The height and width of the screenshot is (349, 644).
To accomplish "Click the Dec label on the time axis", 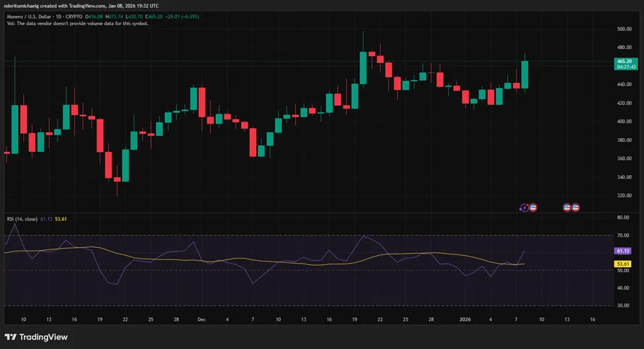I will point(202,319).
